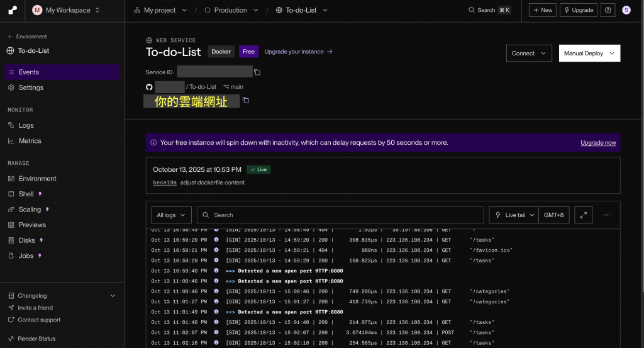Click the Render logo home icon
This screenshot has height=348, width=644.
point(13,10)
